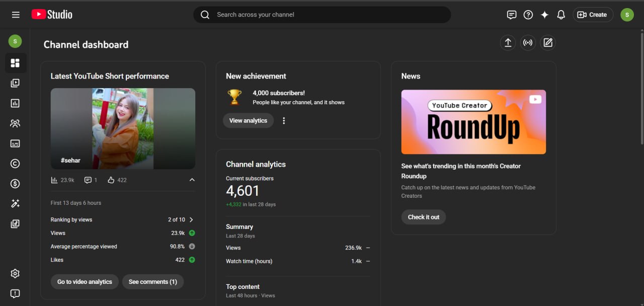The image size is (644, 306).
Task: Click the Watch time 1.4k value
Action: [x=357, y=261]
